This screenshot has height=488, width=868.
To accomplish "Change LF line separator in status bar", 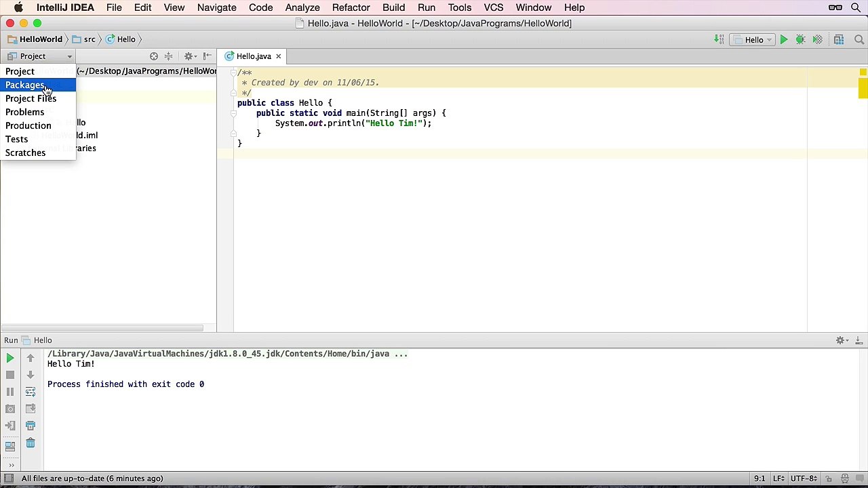I will [779, 479].
